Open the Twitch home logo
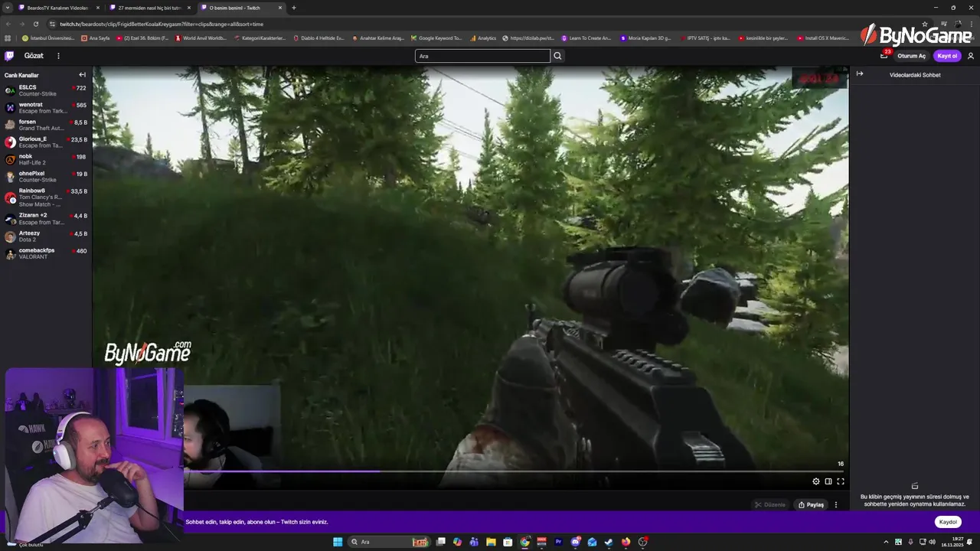 point(9,56)
